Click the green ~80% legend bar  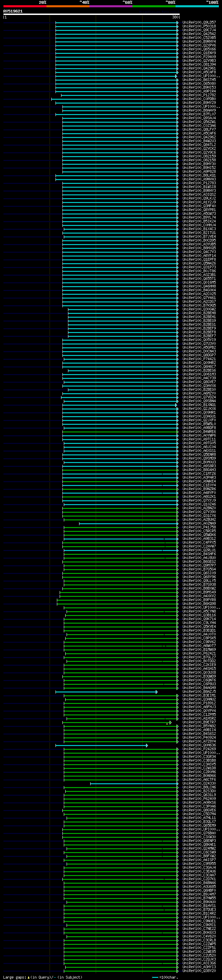[x=154, y=6]
